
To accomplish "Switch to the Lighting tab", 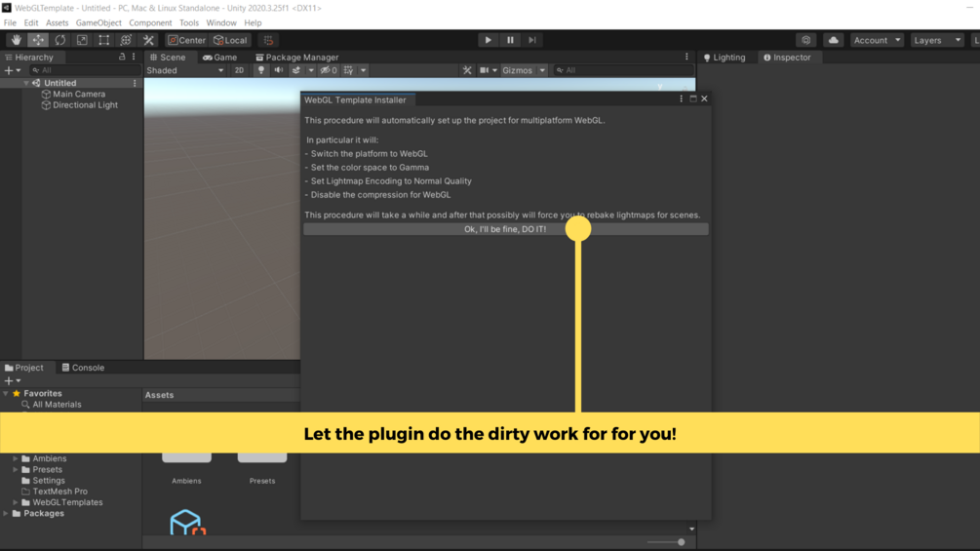I will click(725, 57).
